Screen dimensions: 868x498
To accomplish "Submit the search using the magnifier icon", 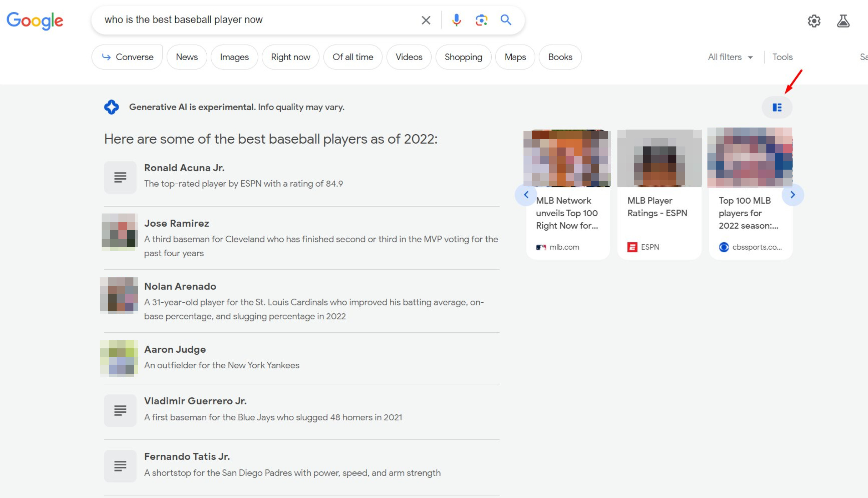I will 506,20.
